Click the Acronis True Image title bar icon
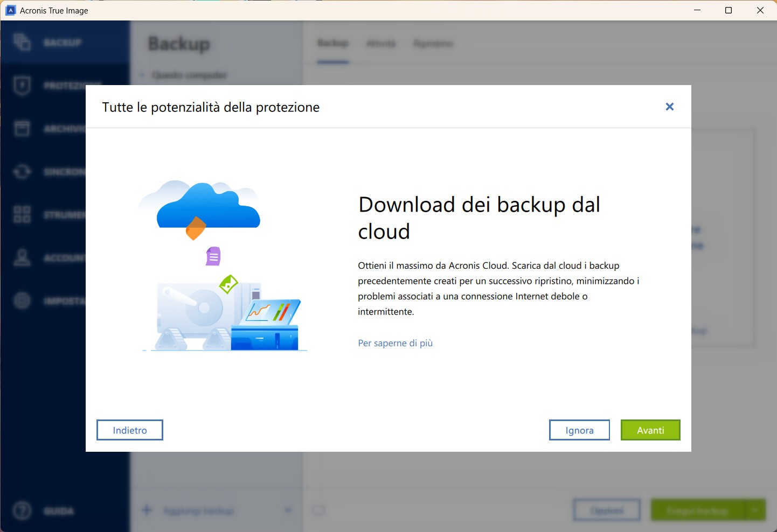This screenshot has width=777, height=532. click(10, 10)
